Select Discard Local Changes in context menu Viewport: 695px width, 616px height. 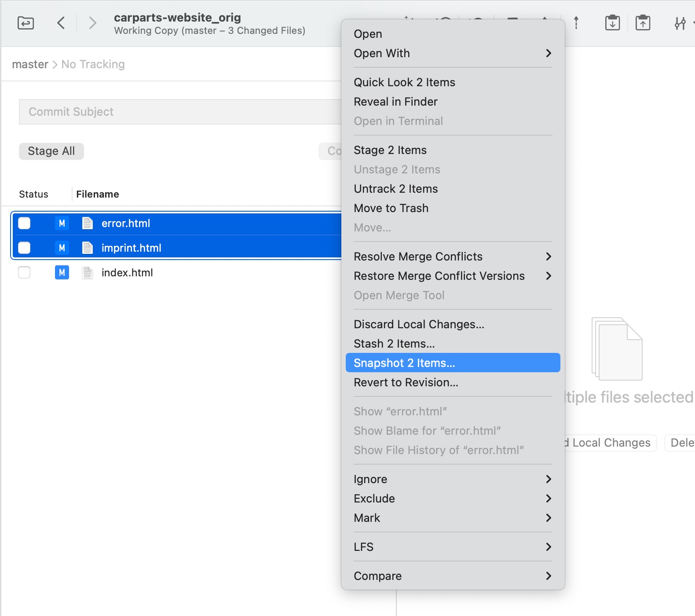click(419, 324)
